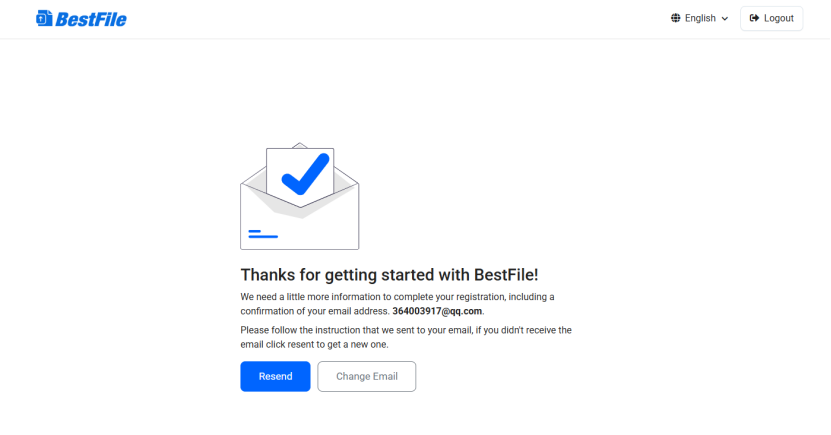Click the 'We need a little more information' text

point(396,297)
